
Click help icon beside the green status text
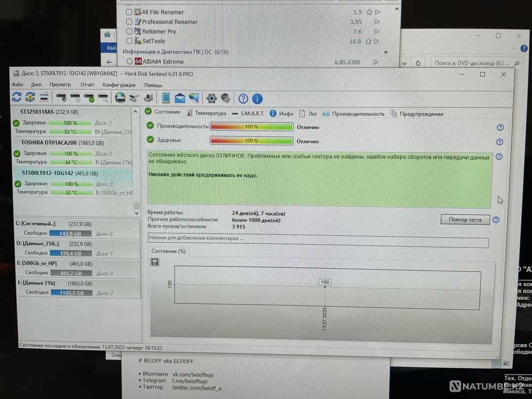(499, 156)
